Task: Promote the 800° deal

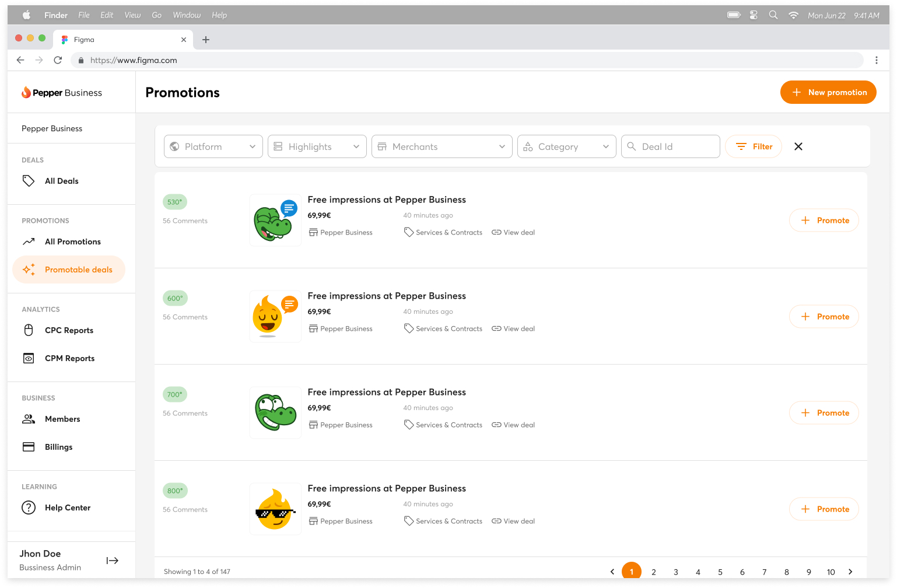Action: (824, 509)
